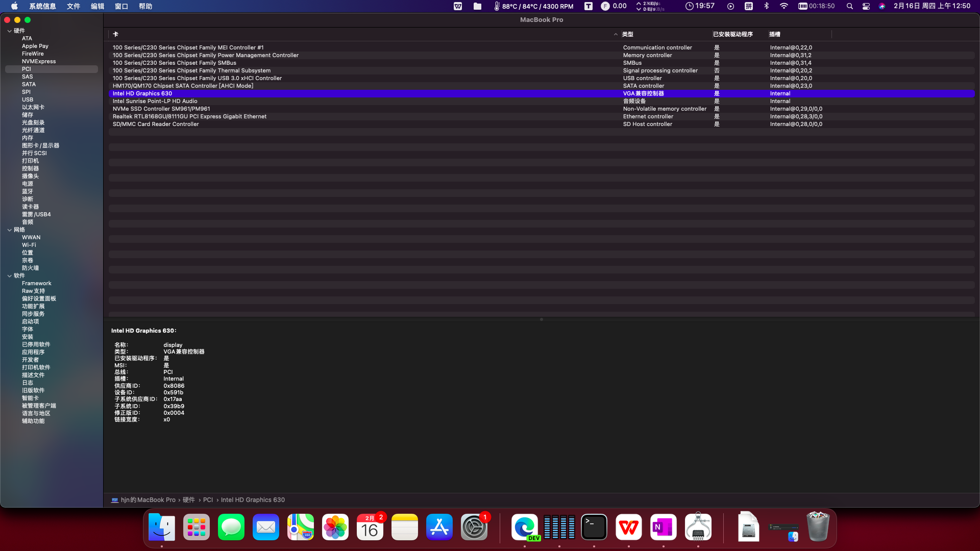Collapse the 硬件 section in sidebar
The image size is (980, 551).
pyautogui.click(x=9, y=31)
